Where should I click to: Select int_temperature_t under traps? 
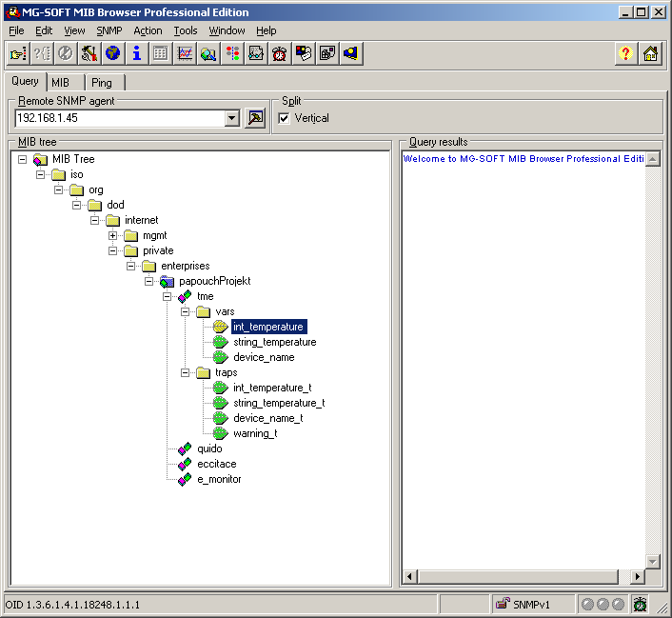pyautogui.click(x=272, y=388)
